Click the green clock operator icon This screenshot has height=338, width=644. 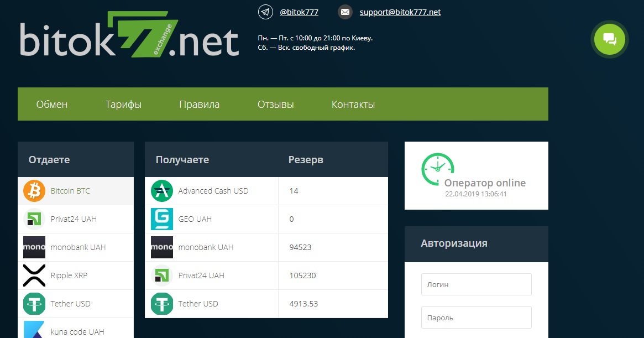pyautogui.click(x=437, y=169)
